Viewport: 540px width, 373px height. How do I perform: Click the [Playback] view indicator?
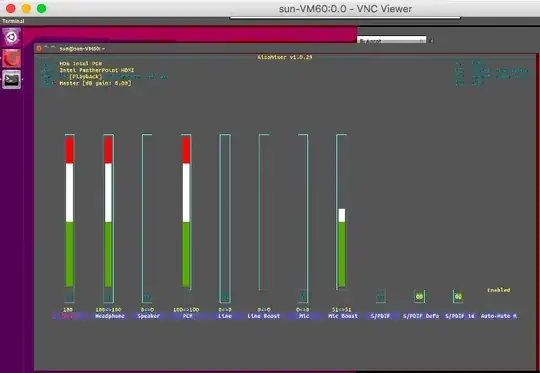coord(86,76)
